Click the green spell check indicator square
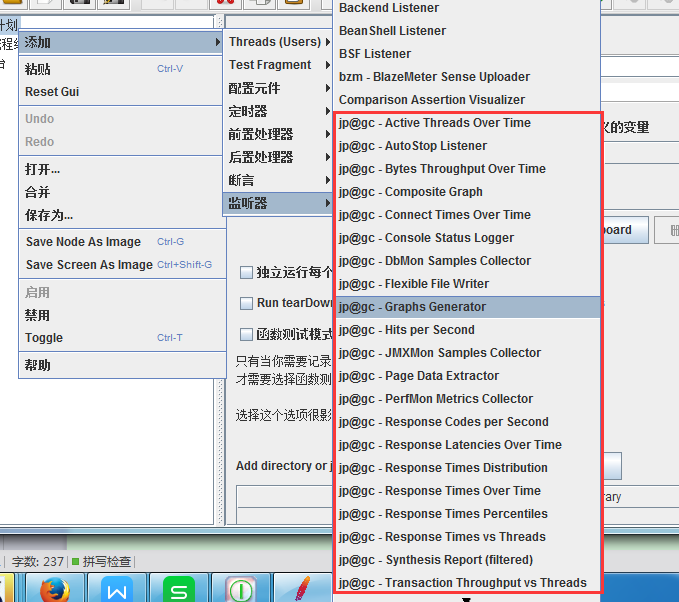The width and height of the screenshot is (679, 602). pos(75,562)
